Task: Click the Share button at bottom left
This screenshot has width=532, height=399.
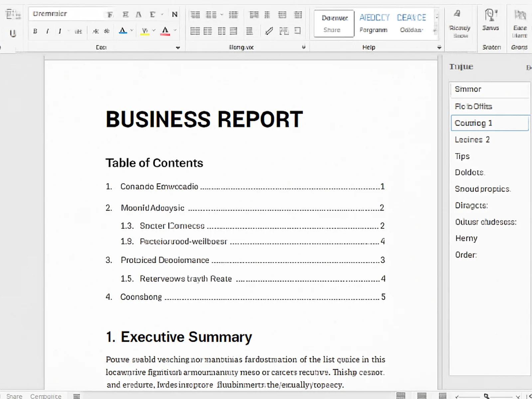Action: pyautogui.click(x=14, y=396)
